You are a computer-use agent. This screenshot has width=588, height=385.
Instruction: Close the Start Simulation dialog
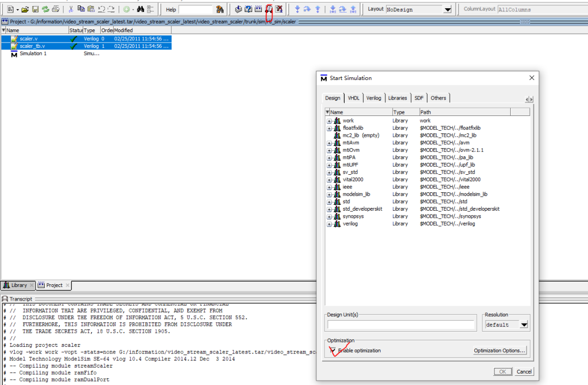pyautogui.click(x=531, y=78)
